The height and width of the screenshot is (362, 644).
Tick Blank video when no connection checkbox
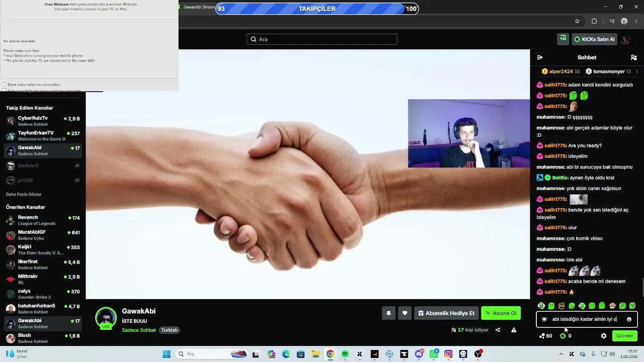click(x=5, y=84)
